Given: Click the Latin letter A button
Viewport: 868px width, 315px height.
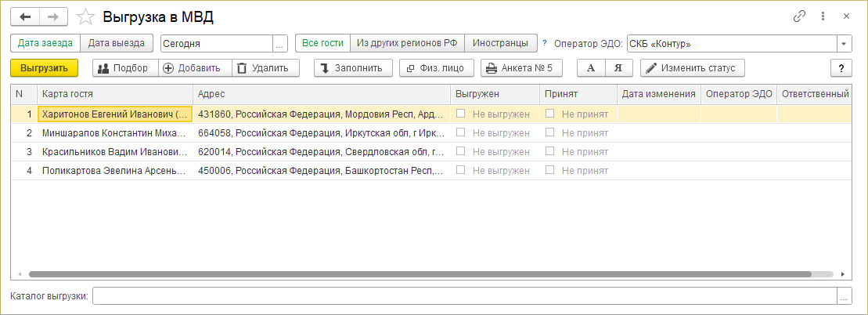Looking at the screenshot, I should 591,68.
